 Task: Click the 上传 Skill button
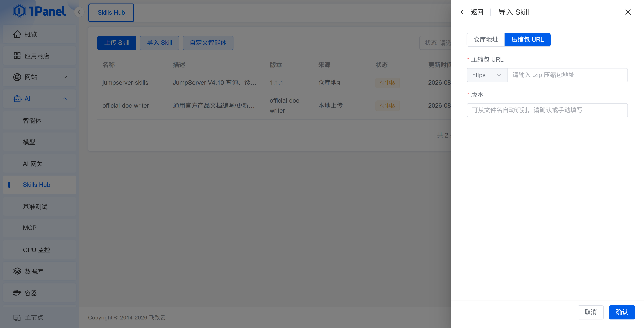click(117, 43)
